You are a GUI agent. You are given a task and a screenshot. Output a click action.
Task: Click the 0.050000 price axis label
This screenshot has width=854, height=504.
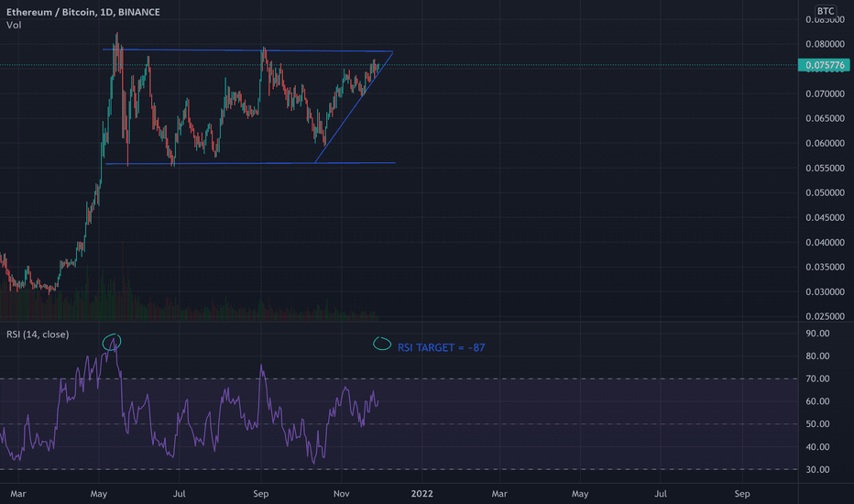click(825, 192)
